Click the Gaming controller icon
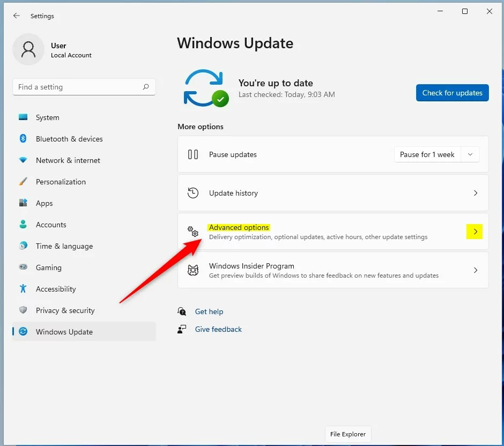The width and height of the screenshot is (504, 446). coord(23,267)
